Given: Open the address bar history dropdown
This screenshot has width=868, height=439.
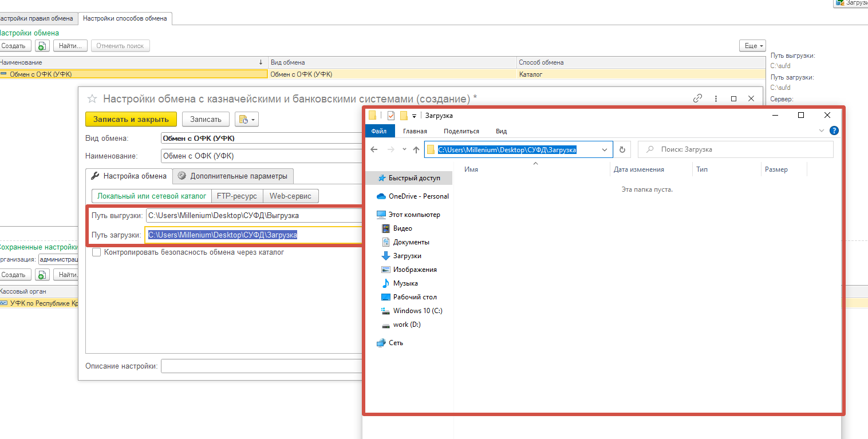Looking at the screenshot, I should (x=605, y=149).
